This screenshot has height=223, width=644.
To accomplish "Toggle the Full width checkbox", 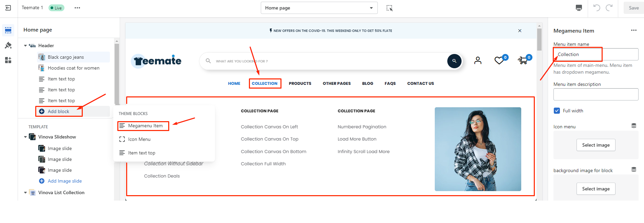I will coord(557,111).
